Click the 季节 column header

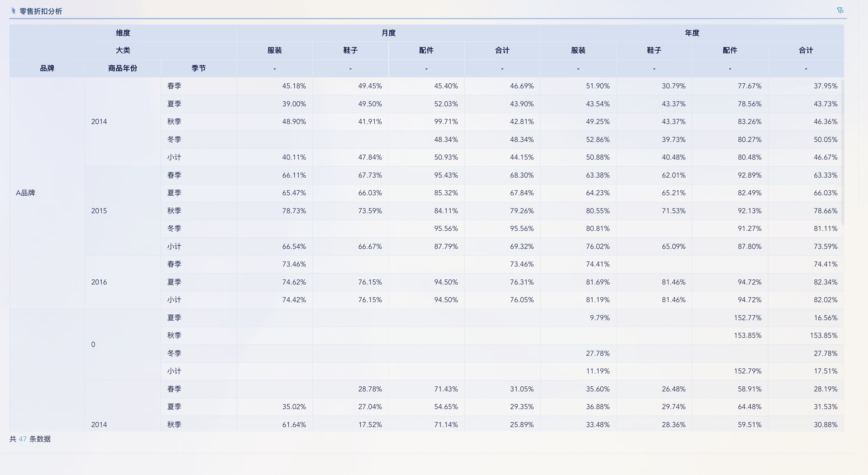coord(198,68)
